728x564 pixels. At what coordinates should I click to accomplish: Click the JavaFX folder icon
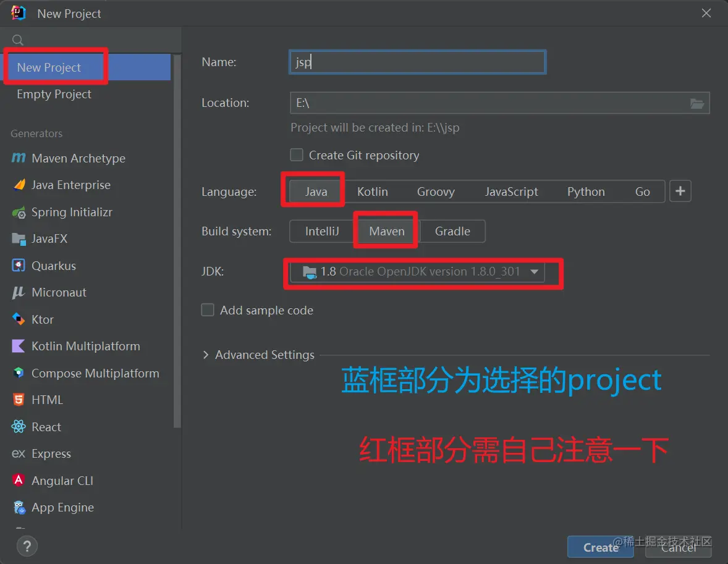tap(19, 239)
